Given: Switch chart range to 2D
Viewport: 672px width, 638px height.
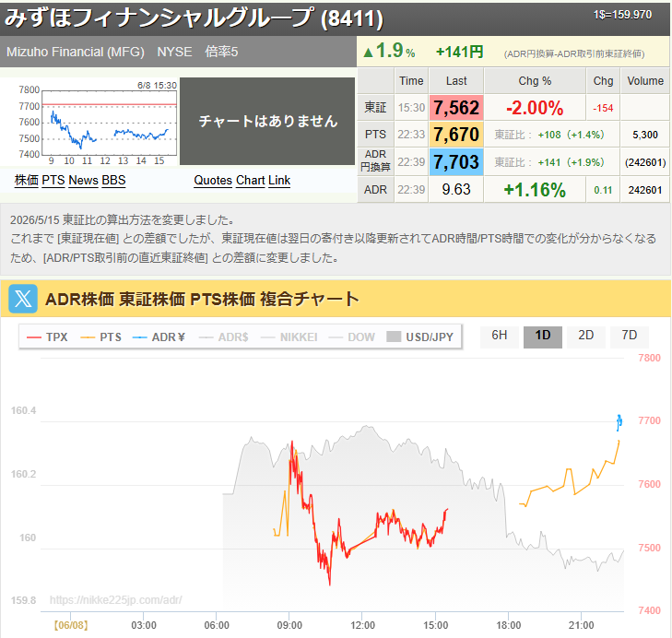Looking at the screenshot, I should (x=586, y=336).
